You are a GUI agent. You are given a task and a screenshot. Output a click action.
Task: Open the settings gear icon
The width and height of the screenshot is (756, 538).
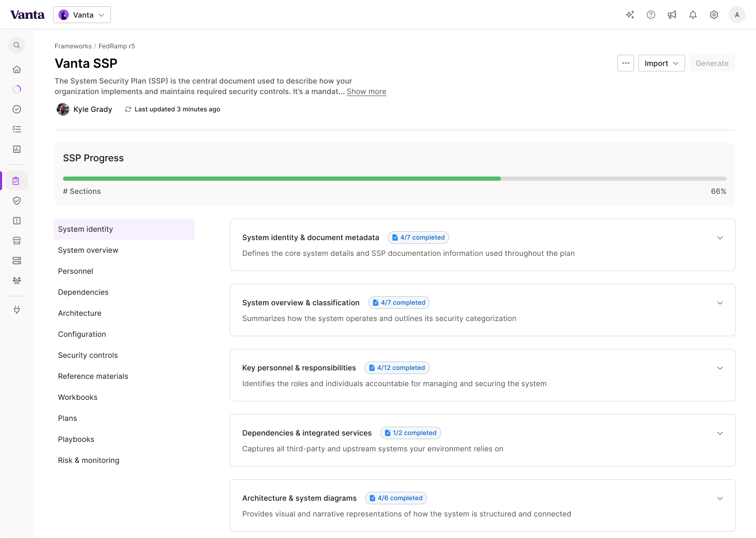714,15
